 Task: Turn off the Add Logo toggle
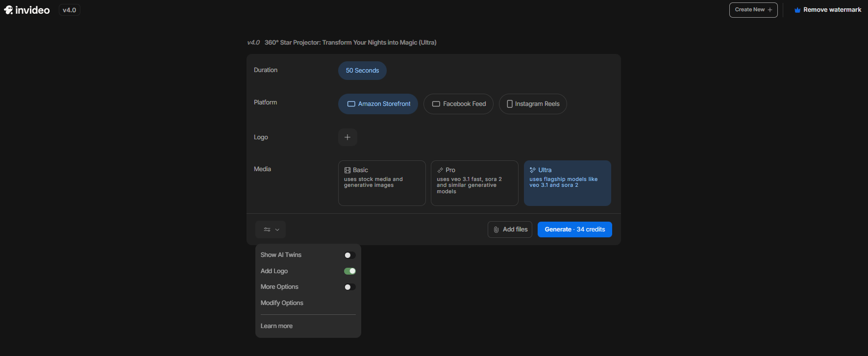349,271
